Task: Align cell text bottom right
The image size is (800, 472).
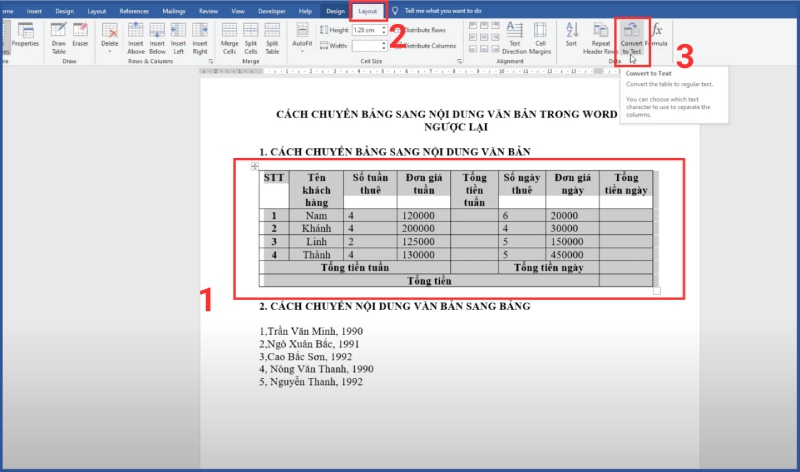Action: click(x=495, y=49)
